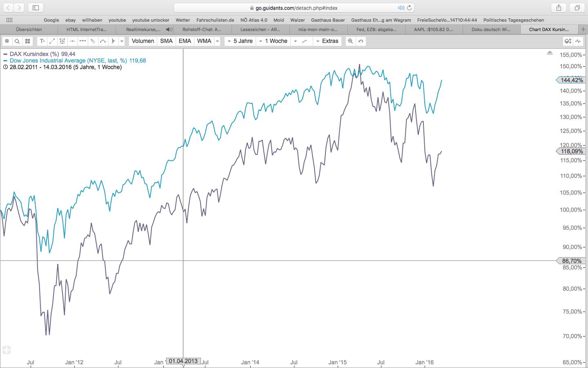588x368 pixels.
Task: Click the chart pulse line icon
Action: tap(578, 41)
